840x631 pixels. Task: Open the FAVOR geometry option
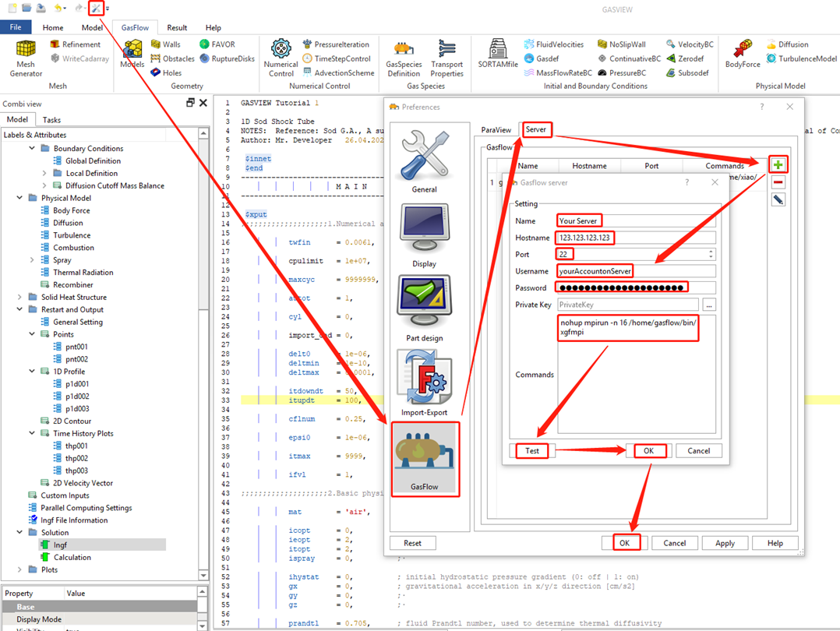[x=217, y=44]
